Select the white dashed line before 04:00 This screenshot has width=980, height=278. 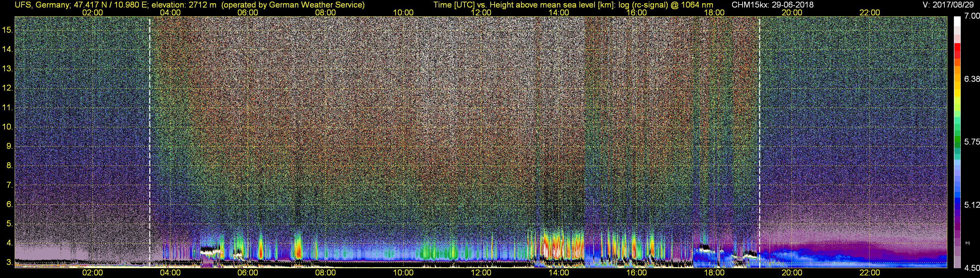150,141
